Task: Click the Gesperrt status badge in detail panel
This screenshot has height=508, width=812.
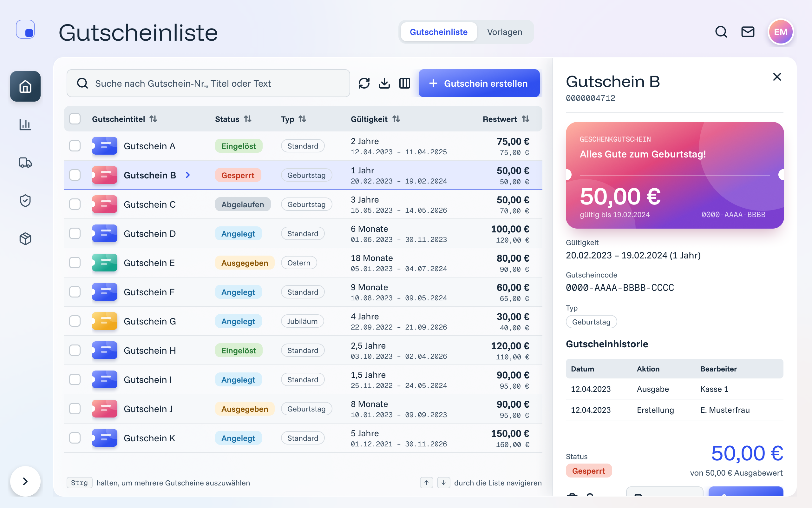Action: 589,471
